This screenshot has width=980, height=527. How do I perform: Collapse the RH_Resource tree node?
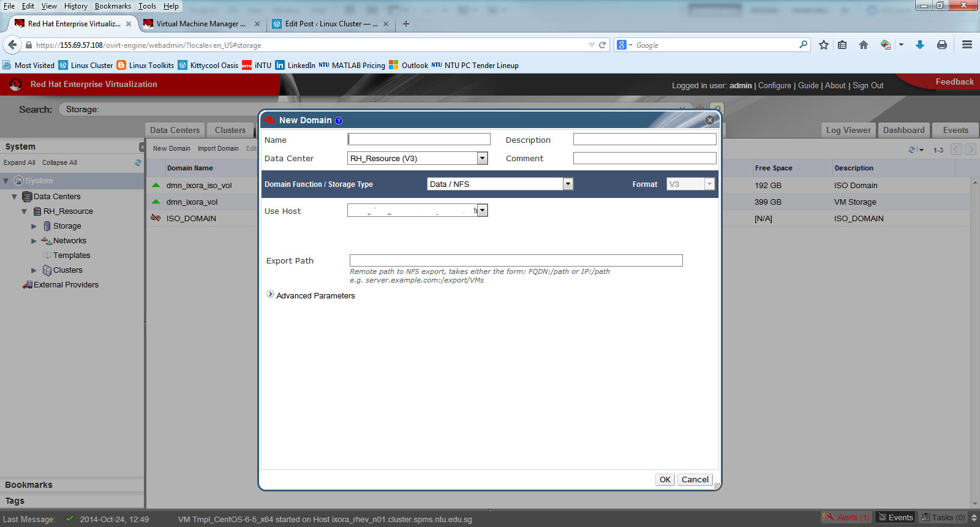tap(24, 211)
